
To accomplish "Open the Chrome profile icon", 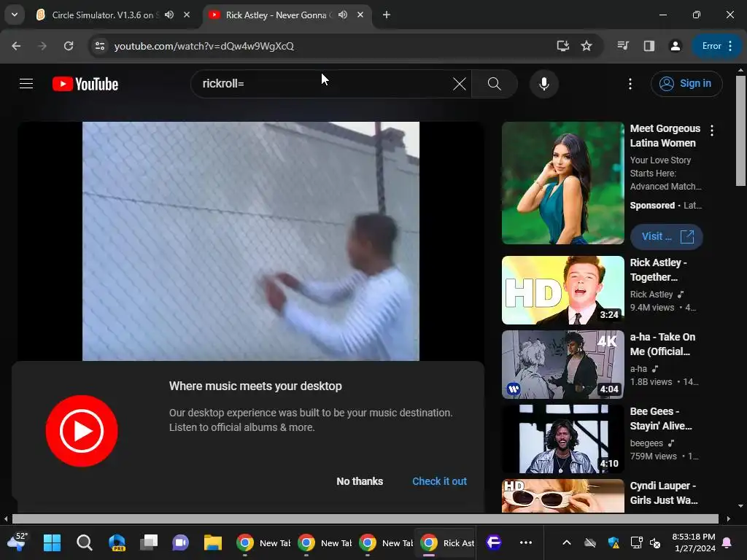I will 675,46.
